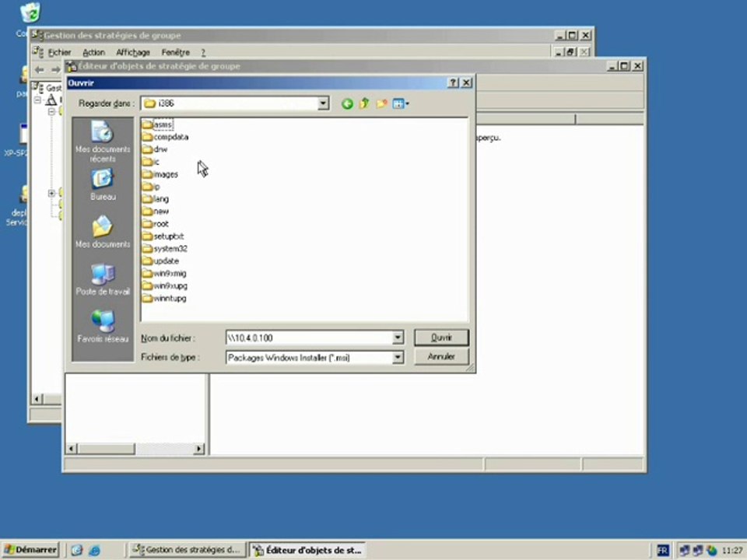The height and width of the screenshot is (560, 747).
Task: Switch to Éditeur d'objets taskbar item
Action: click(x=308, y=550)
